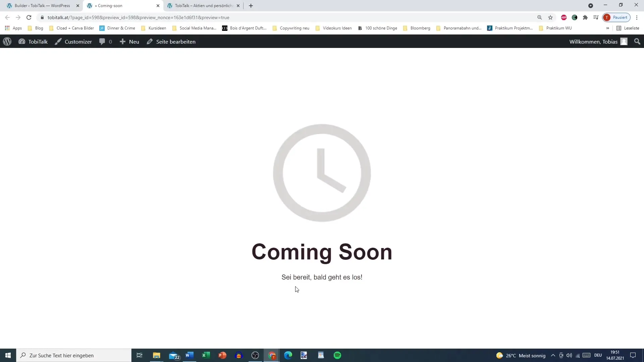Click the Seite bearbeiten pencil icon
Viewport: 644px width, 362px height.
tap(150, 42)
